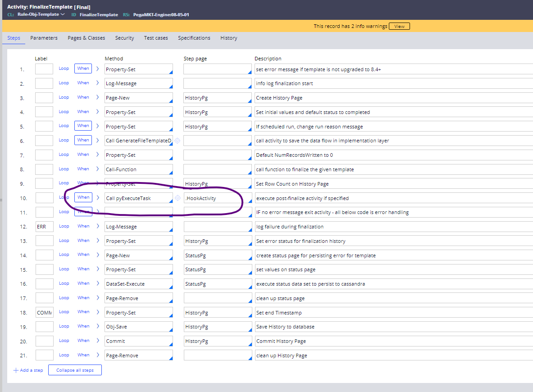Screen dimensions: 533x392
Task: Click the target icon beside Call GenerateFileTemplateD
Action: (178, 140)
